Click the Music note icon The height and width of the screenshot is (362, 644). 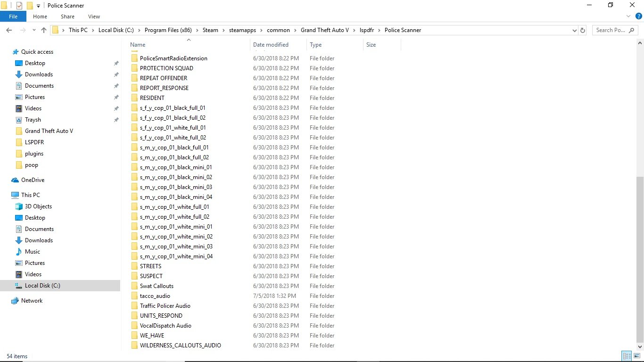(x=19, y=252)
